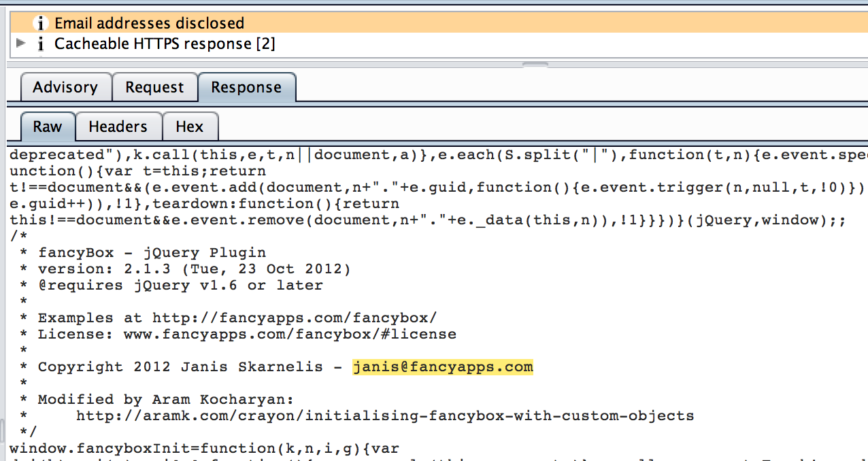This screenshot has height=461, width=868.
Task: Click the info icon beside Cacheable HTTPS response
Action: pos(41,44)
